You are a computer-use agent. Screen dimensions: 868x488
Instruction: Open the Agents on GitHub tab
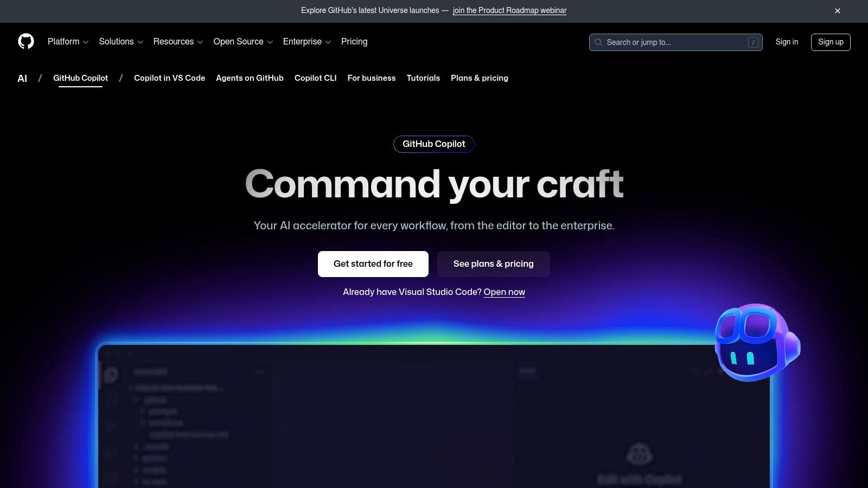(x=250, y=78)
